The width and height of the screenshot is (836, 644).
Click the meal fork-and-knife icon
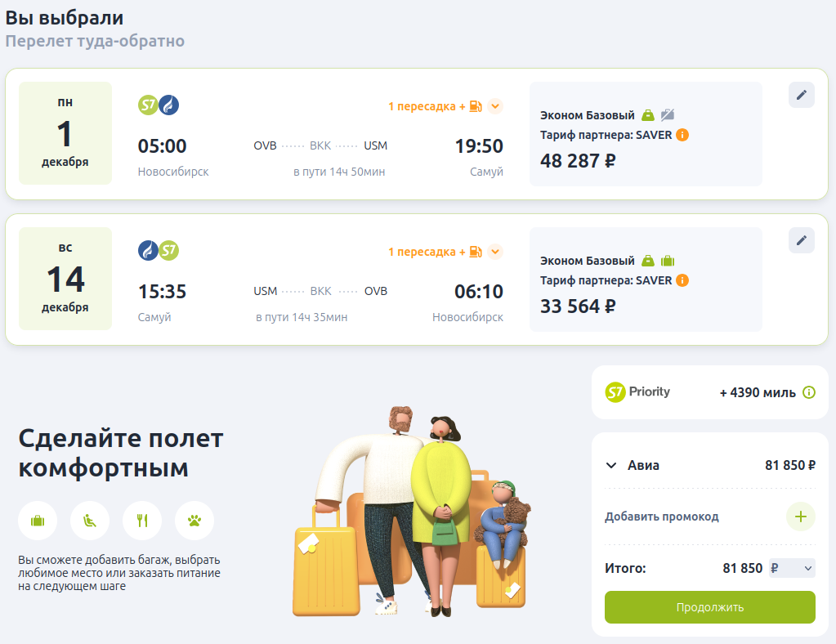coord(142,521)
